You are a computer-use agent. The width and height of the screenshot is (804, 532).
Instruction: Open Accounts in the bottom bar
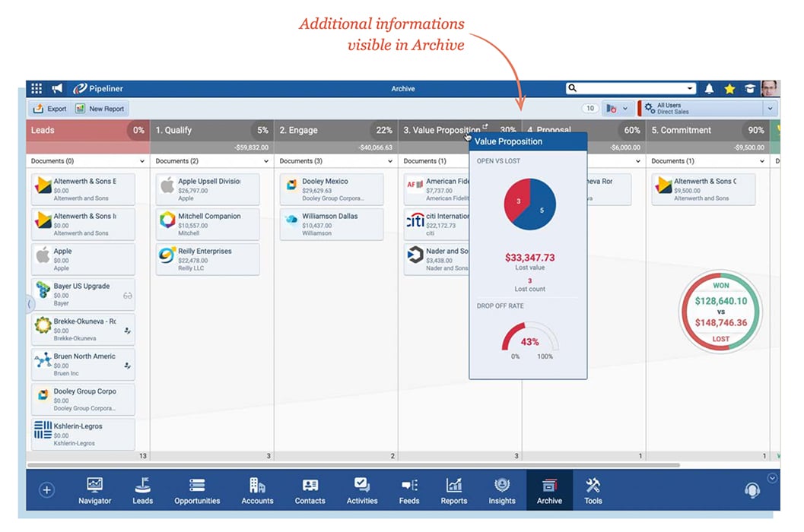point(257,491)
